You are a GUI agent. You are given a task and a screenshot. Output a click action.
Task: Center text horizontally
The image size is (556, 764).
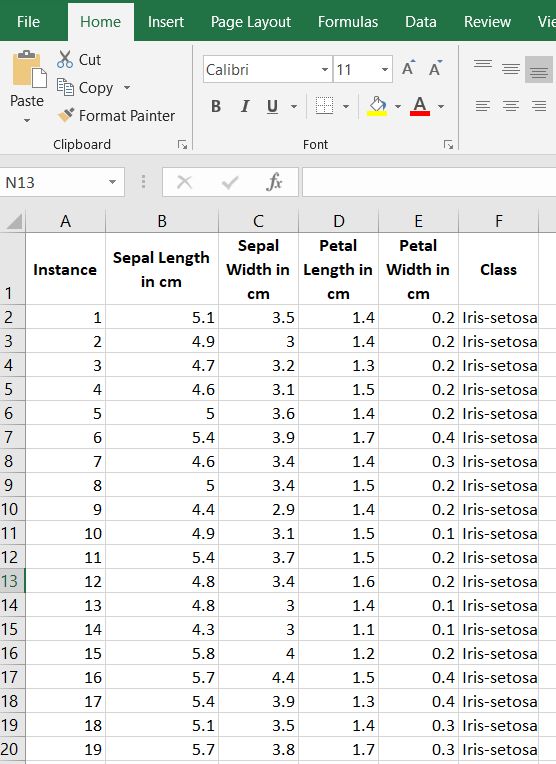click(511, 106)
